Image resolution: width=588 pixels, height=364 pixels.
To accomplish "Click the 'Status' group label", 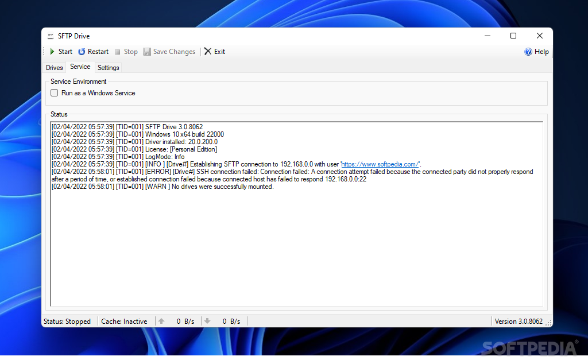I will point(59,114).
